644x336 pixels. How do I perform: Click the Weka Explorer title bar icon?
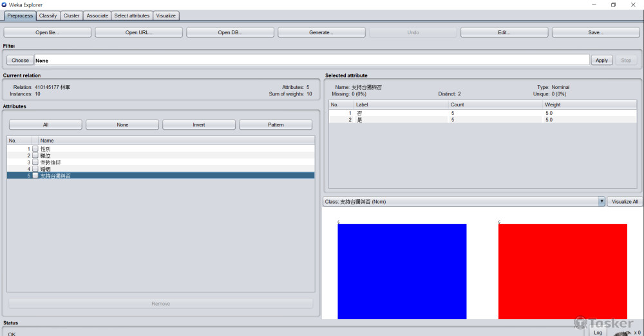tap(5, 5)
